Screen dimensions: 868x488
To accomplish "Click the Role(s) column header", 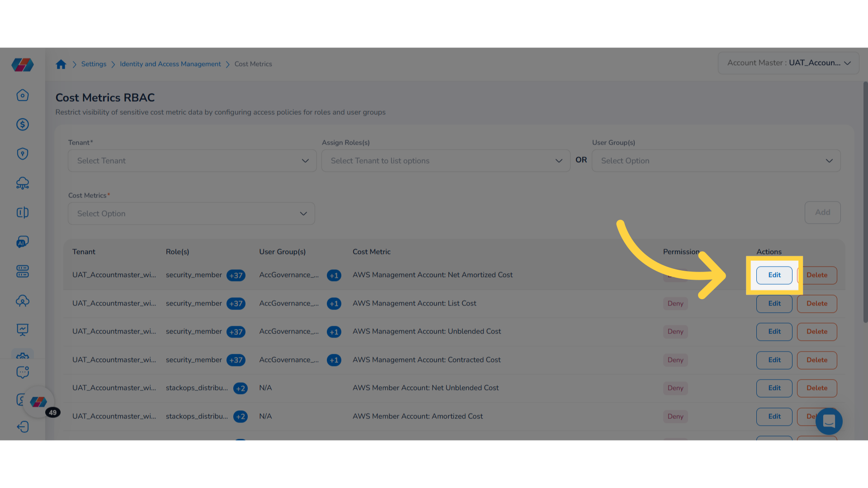I will 177,252.
